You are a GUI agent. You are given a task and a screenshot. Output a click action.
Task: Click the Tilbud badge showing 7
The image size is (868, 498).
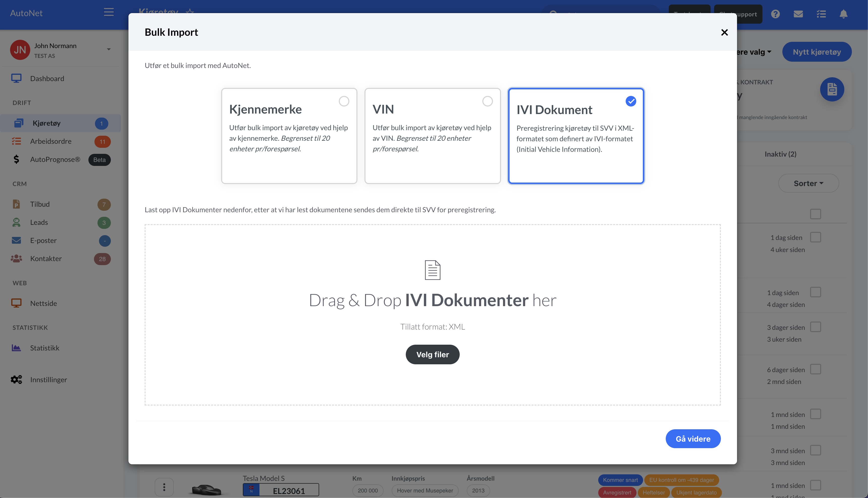pos(104,204)
